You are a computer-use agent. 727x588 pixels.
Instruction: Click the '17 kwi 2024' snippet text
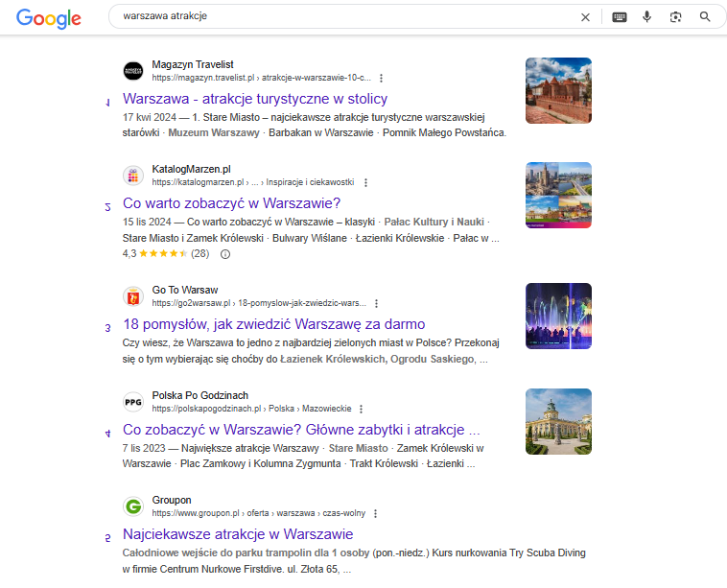(x=150, y=117)
